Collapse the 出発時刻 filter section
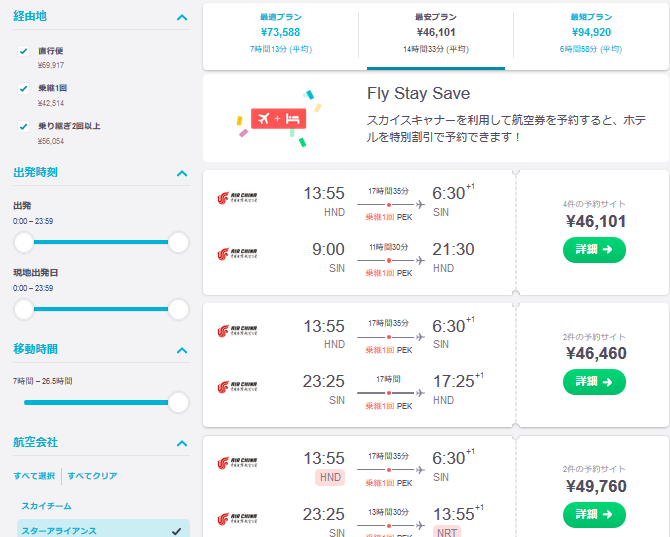The height and width of the screenshot is (537, 670). 181,173
